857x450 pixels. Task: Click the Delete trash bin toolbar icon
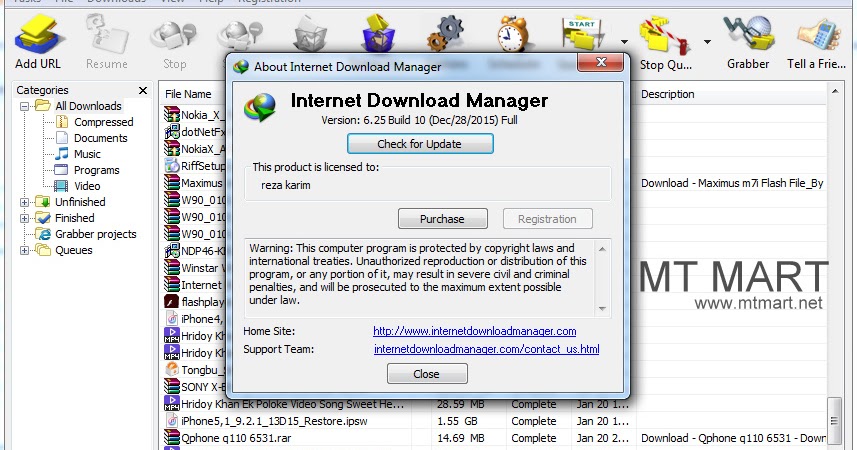coord(310,34)
